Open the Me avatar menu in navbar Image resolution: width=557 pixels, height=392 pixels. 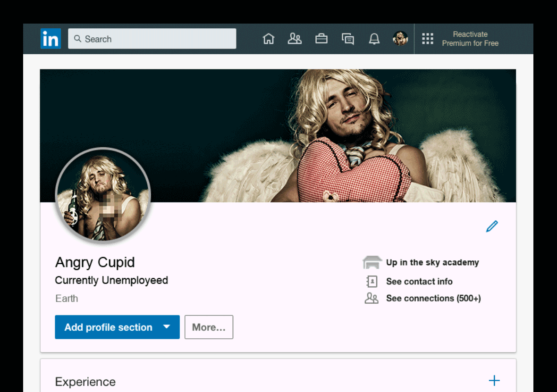[400, 39]
